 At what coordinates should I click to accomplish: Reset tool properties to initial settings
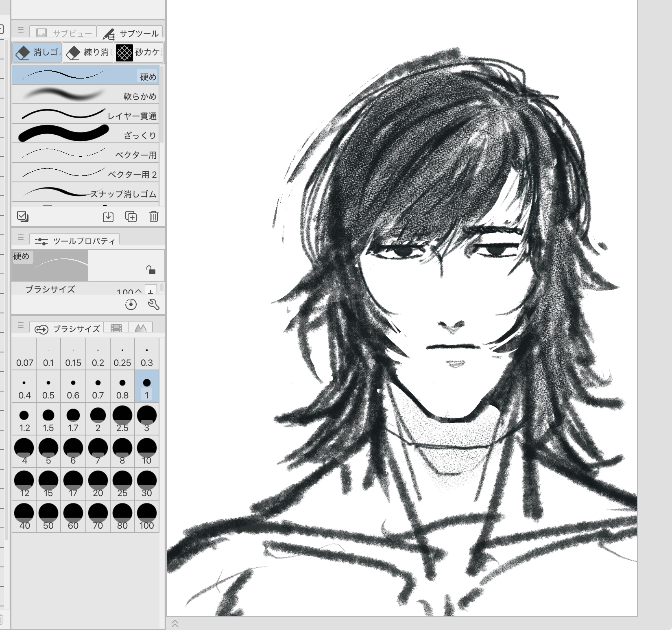[x=131, y=304]
